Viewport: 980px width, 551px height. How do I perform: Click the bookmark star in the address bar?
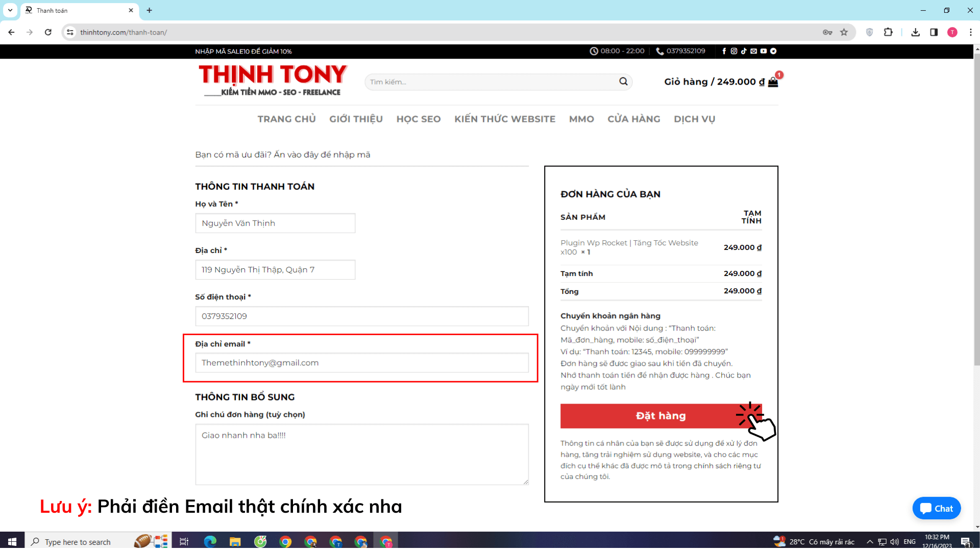click(844, 32)
